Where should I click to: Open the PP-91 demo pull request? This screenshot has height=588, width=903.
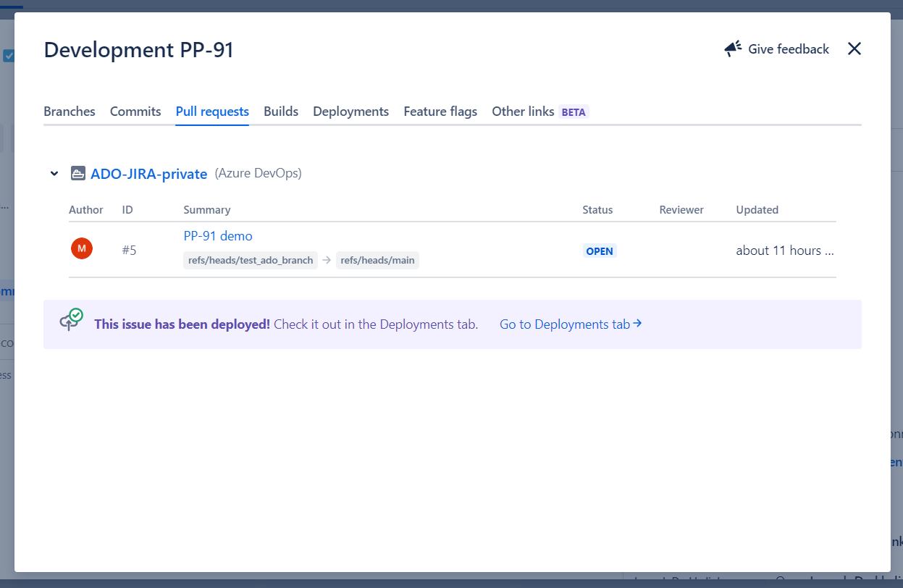pyautogui.click(x=217, y=235)
